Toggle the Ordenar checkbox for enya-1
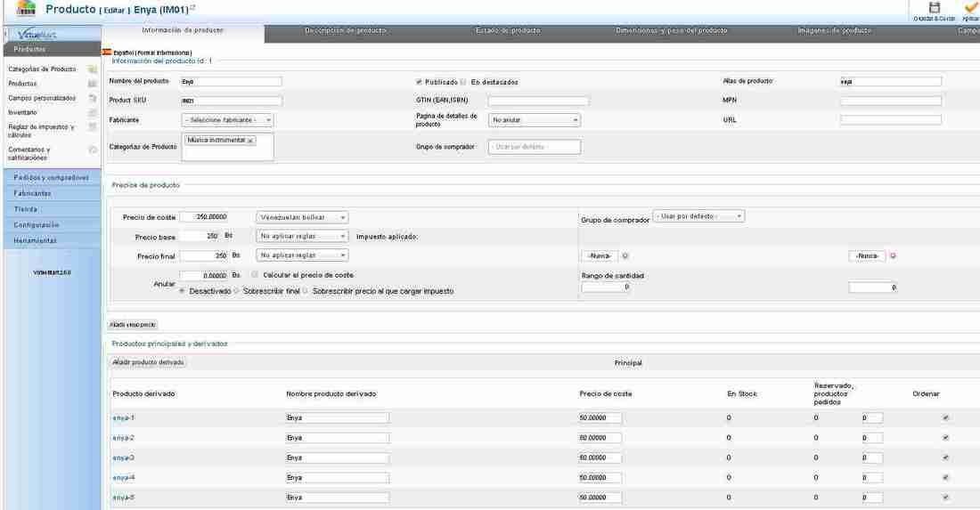980x510 pixels. (x=945, y=417)
